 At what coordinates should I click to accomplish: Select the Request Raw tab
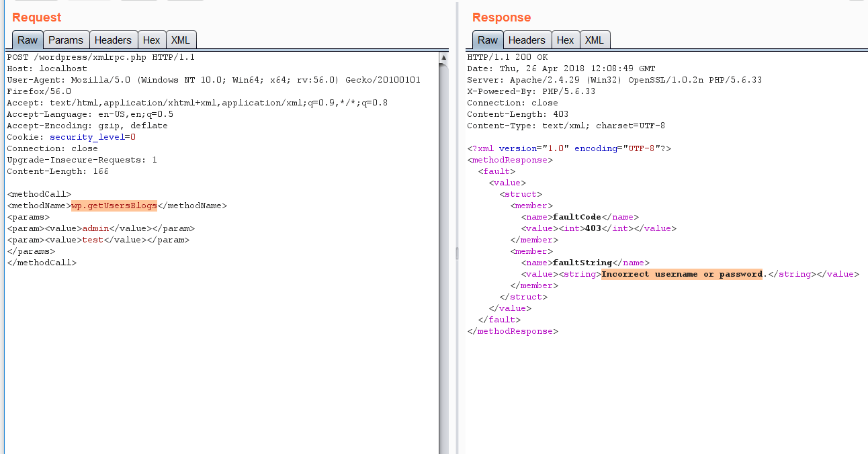(28, 40)
